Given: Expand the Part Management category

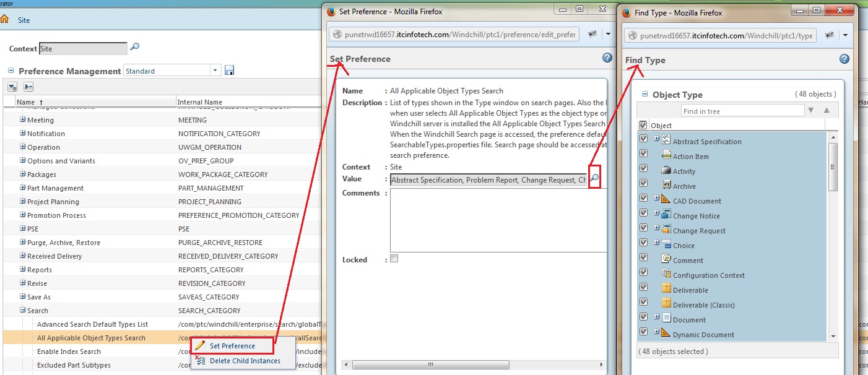Looking at the screenshot, I should click(x=23, y=187).
